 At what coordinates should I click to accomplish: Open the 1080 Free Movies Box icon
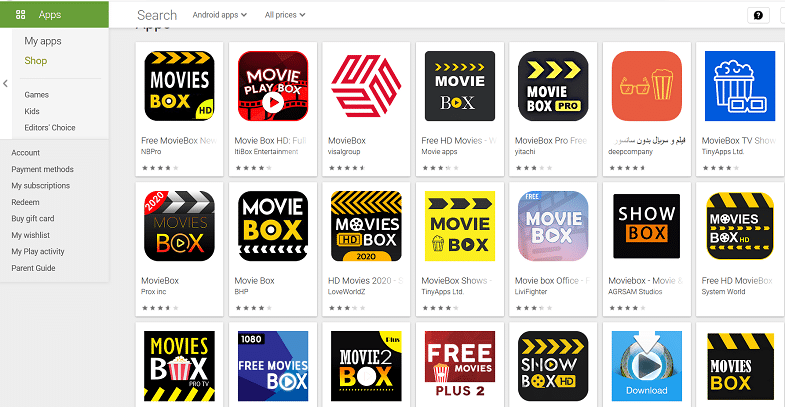point(273,366)
